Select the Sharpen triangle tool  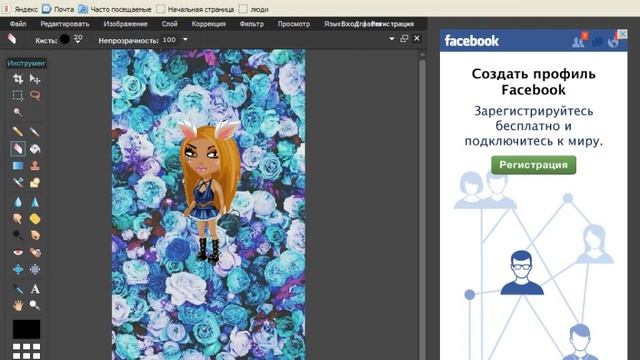point(35,202)
